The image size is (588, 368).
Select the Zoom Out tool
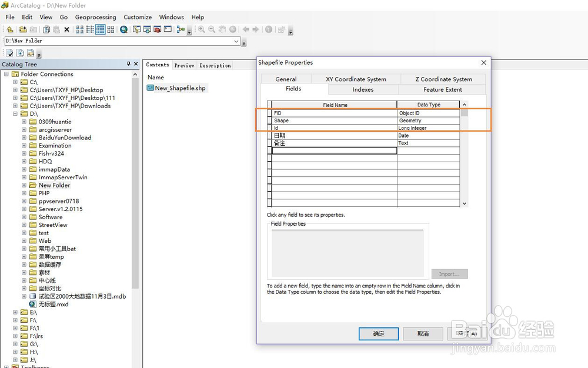[x=212, y=29]
